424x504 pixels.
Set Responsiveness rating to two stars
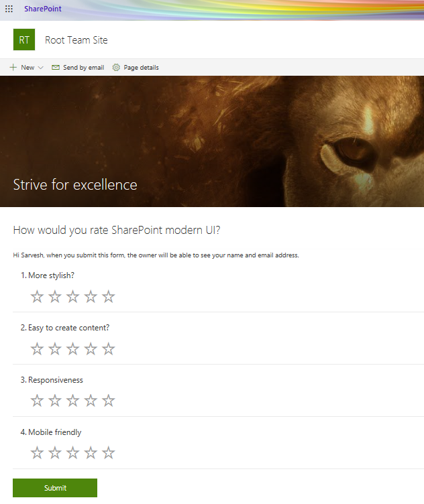[x=55, y=401]
